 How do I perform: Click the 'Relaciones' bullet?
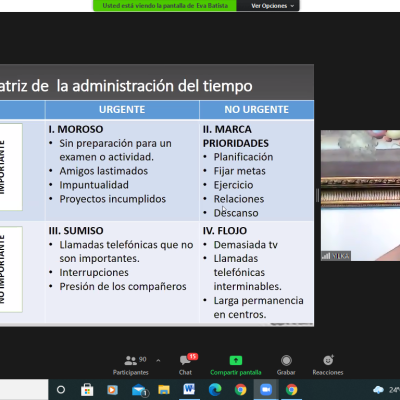pyautogui.click(x=239, y=199)
